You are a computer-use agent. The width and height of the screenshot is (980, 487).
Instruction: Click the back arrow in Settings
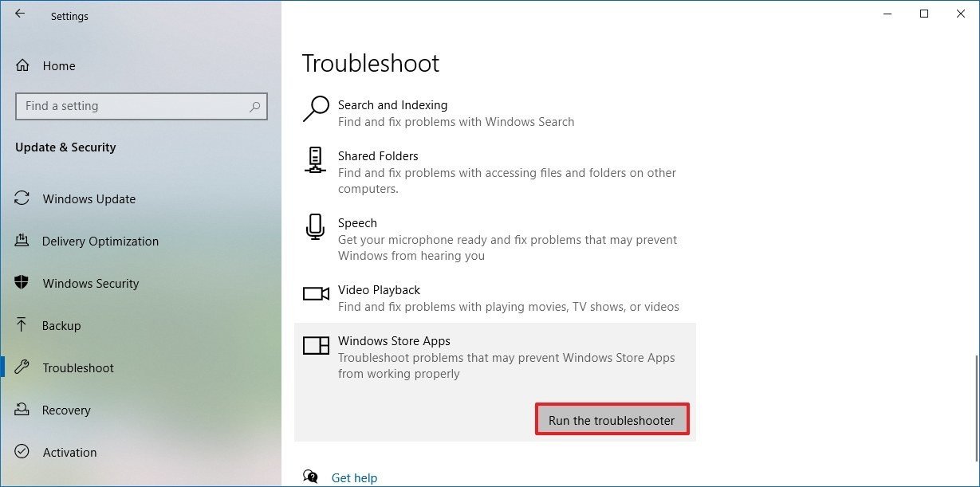pos(20,14)
